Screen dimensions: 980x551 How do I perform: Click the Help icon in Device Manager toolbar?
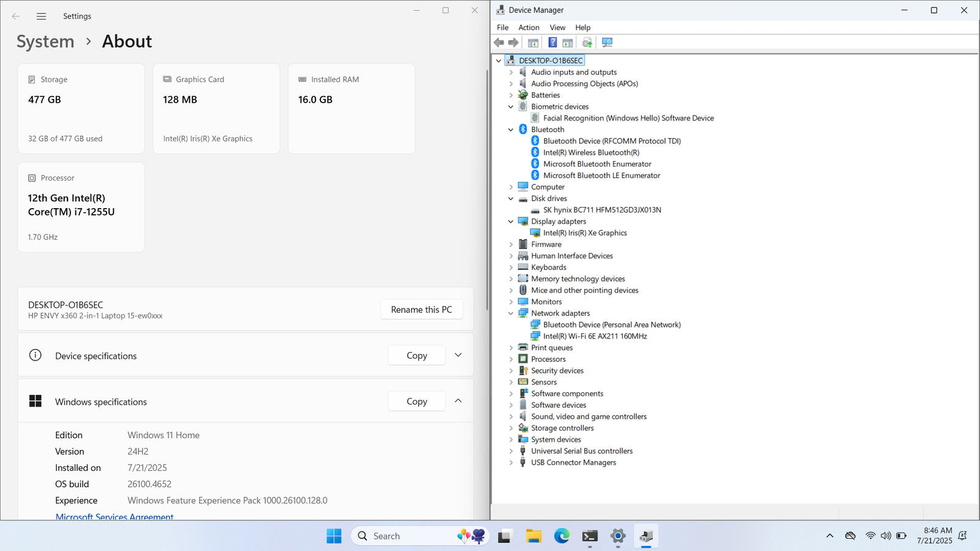click(552, 43)
